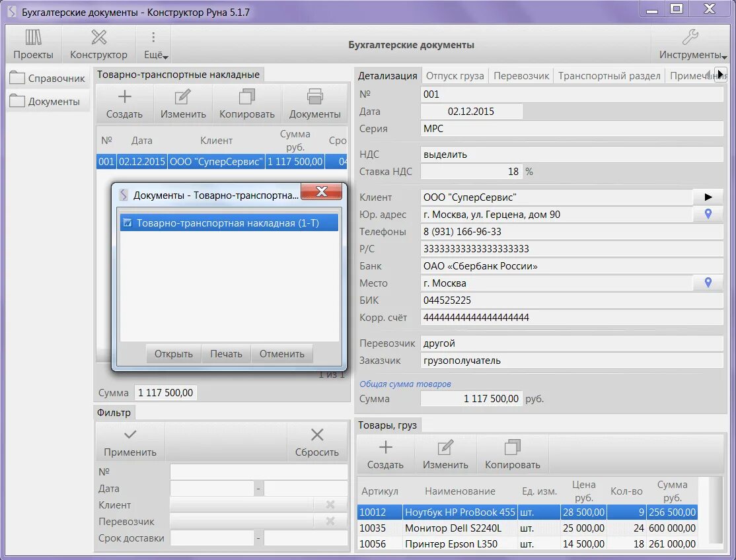Viewport: 736px width, 560px height.
Task: Click the Банк field ОАО «Сбербанк России»
Action: [571, 266]
